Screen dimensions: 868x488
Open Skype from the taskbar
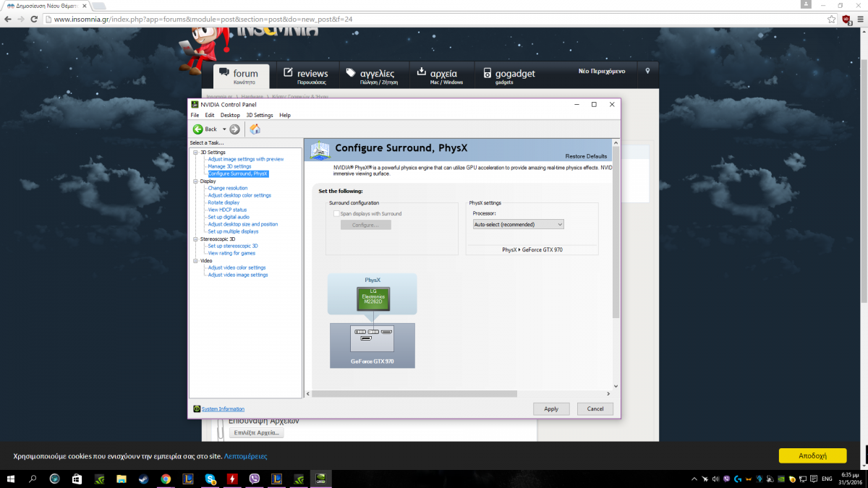(x=210, y=479)
